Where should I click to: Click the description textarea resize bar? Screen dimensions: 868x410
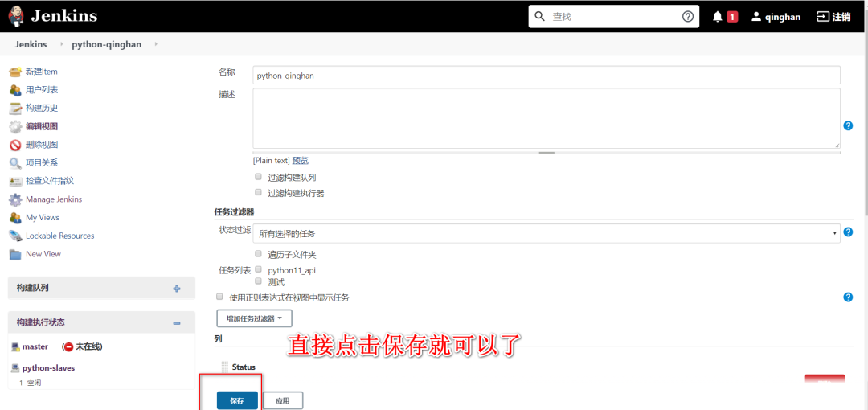[x=547, y=153]
